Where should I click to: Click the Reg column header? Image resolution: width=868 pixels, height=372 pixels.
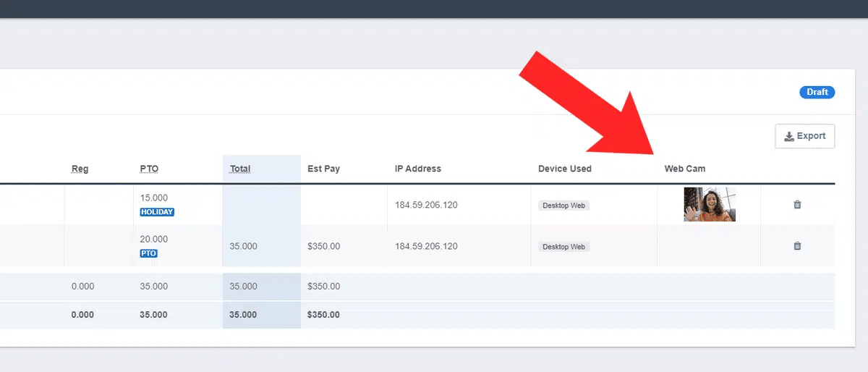(80, 169)
